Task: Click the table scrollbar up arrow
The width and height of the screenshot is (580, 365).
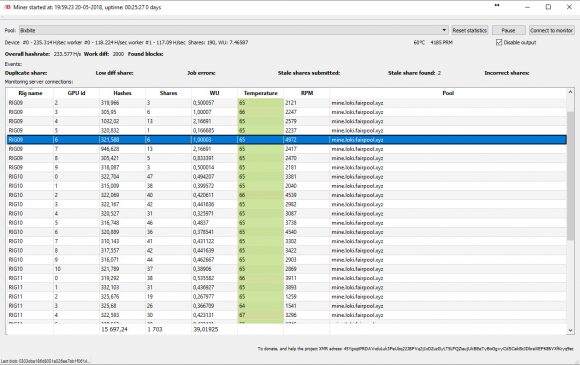Action: (x=570, y=92)
